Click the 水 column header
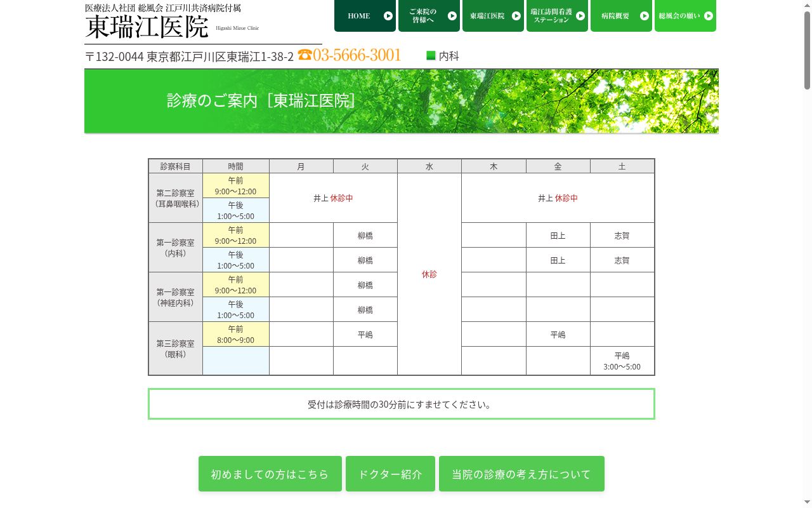The image size is (812, 508). (x=429, y=166)
